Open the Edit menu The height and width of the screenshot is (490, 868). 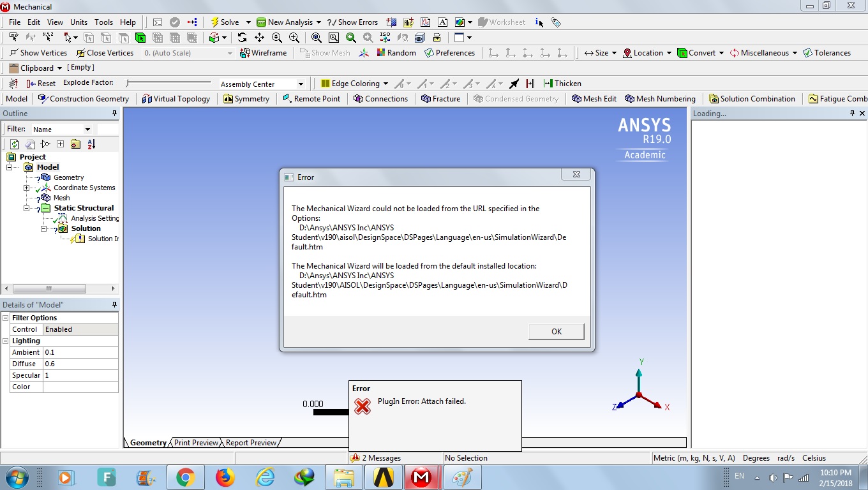pos(34,22)
